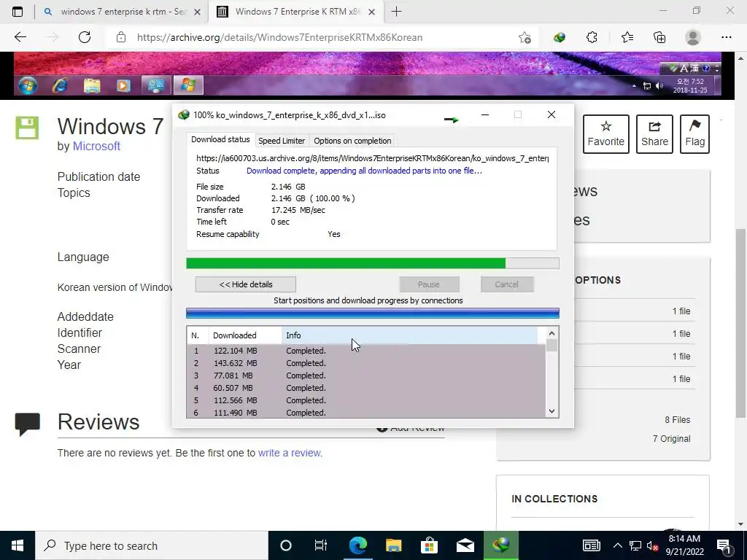Open the Edge tab actions menu icon

18,12
